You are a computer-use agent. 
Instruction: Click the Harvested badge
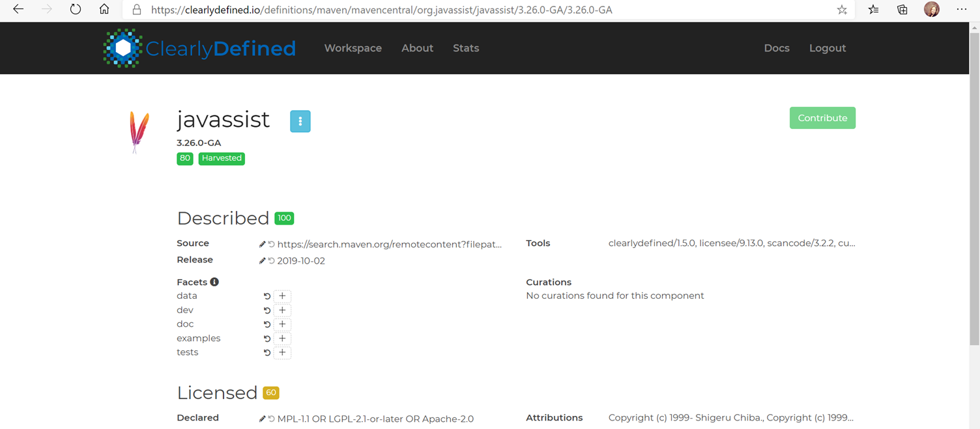pos(222,158)
